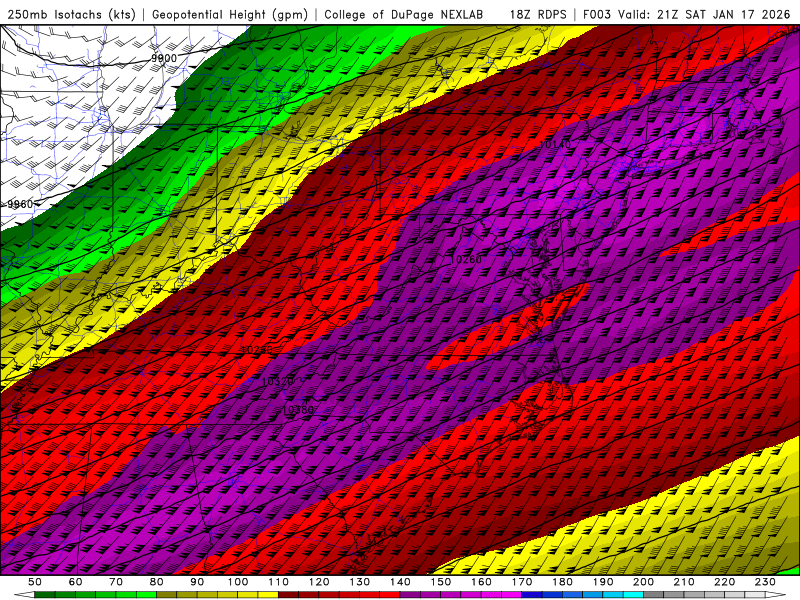
Task: Click the 220 value on the color scale
Action: point(724,582)
